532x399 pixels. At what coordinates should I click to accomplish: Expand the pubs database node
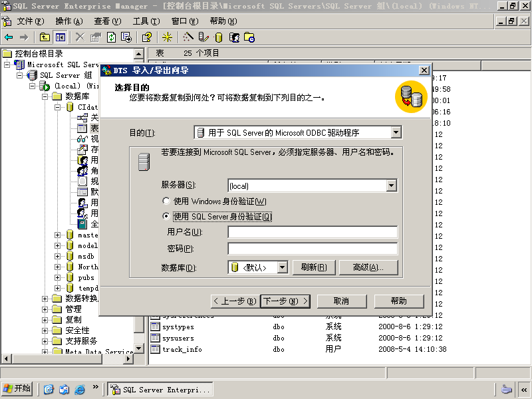click(58, 277)
